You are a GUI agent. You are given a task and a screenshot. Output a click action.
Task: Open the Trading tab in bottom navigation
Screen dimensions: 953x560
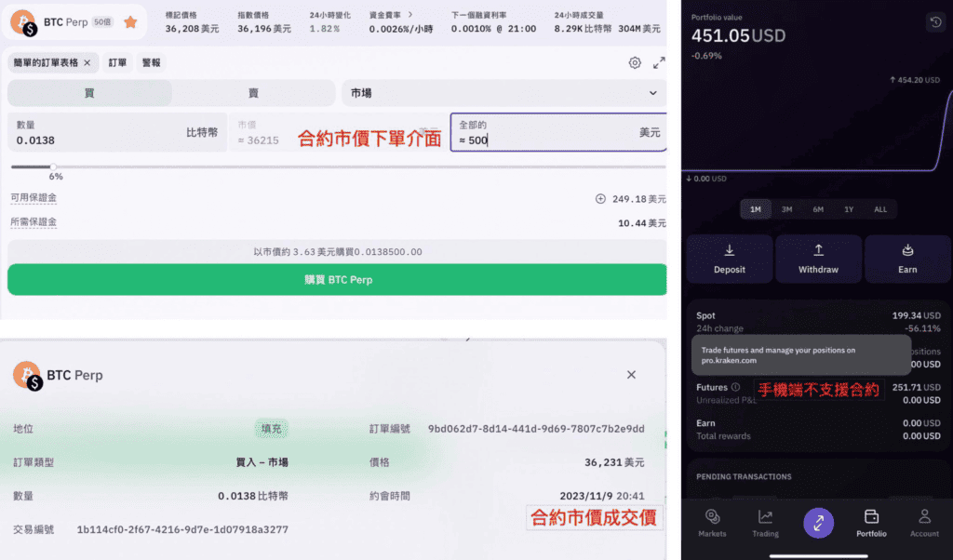[765, 523]
